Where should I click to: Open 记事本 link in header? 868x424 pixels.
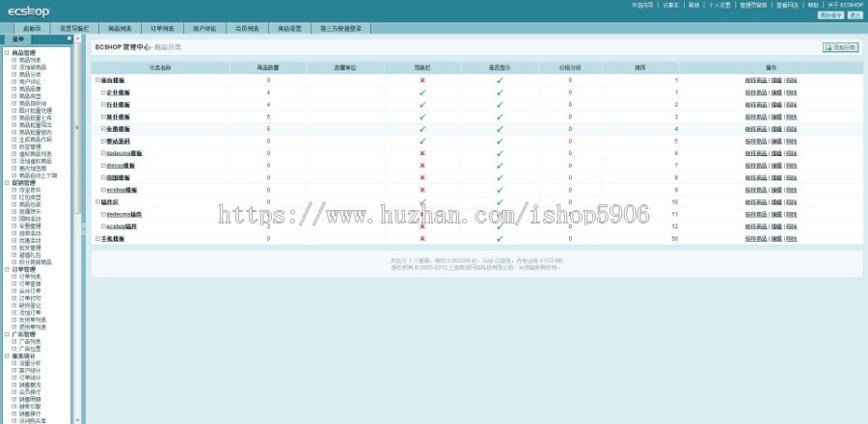pyautogui.click(x=671, y=5)
